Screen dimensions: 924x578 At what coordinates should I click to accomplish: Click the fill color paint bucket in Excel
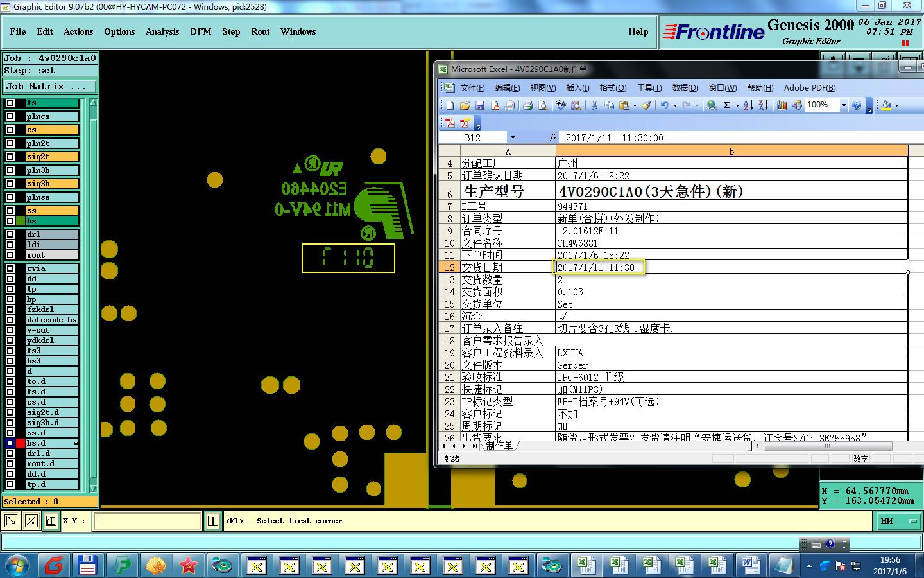(x=886, y=105)
